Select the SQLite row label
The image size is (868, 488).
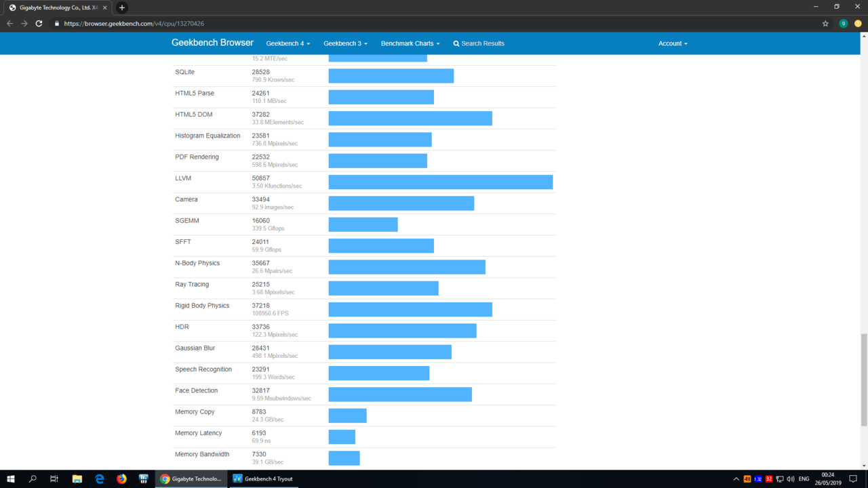click(x=184, y=72)
